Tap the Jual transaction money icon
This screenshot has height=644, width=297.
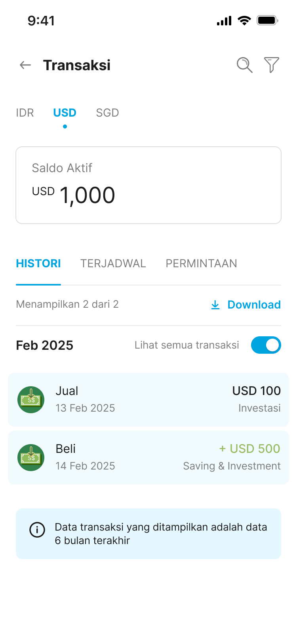click(x=31, y=400)
